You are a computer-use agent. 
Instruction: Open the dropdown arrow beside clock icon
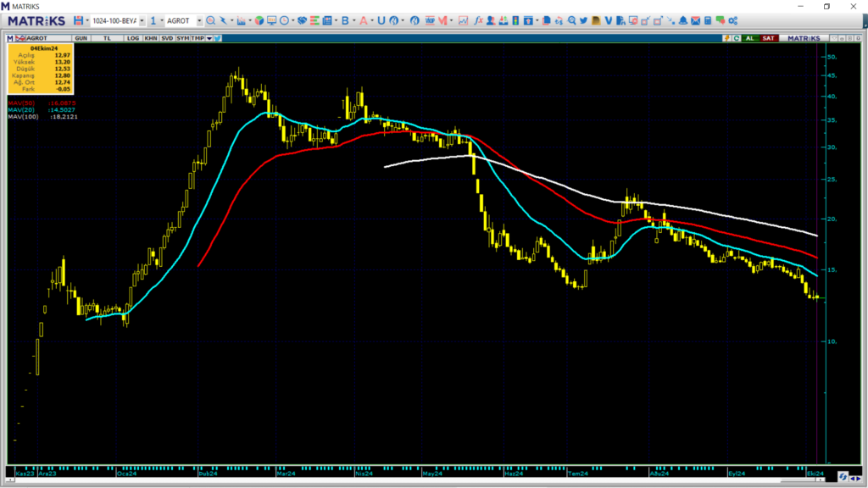coord(292,20)
